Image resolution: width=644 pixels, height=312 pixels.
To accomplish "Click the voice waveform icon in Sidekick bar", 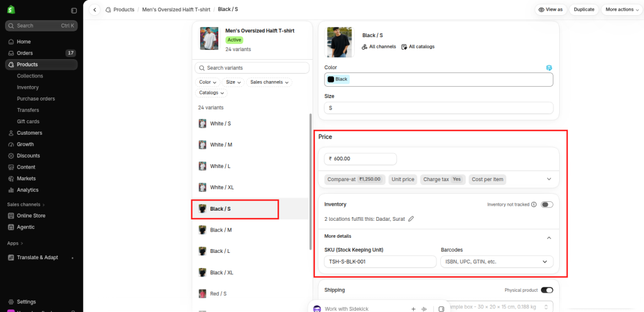I will [x=425, y=309].
